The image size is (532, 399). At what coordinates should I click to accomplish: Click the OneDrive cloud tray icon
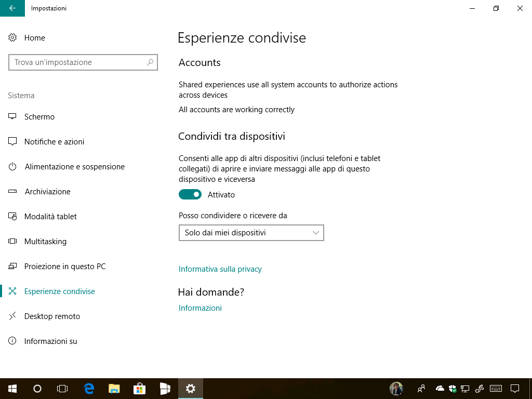pos(440,389)
